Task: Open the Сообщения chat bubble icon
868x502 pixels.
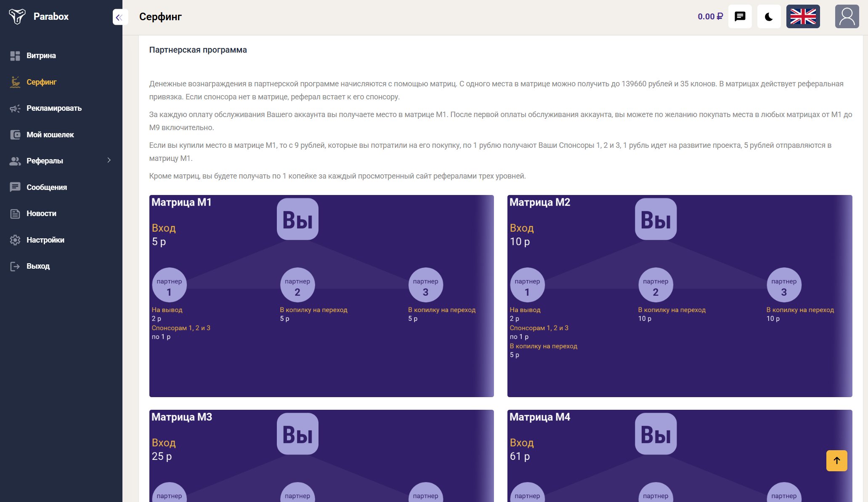Action: 15,187
